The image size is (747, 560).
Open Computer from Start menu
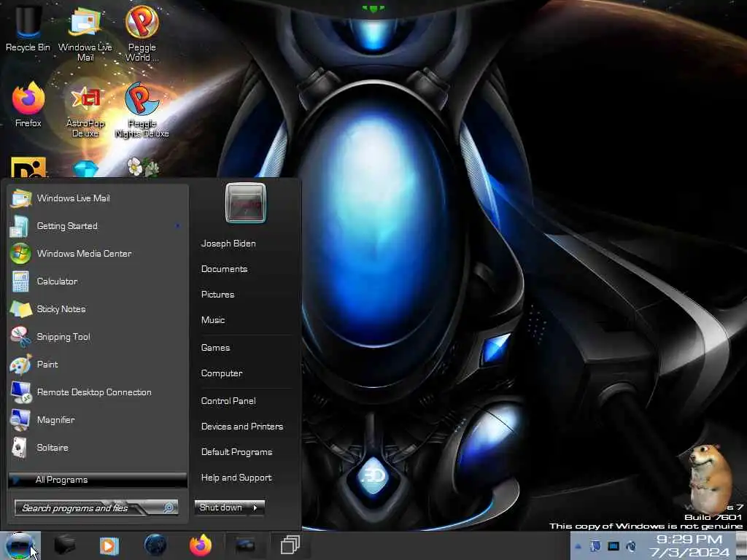coord(222,374)
